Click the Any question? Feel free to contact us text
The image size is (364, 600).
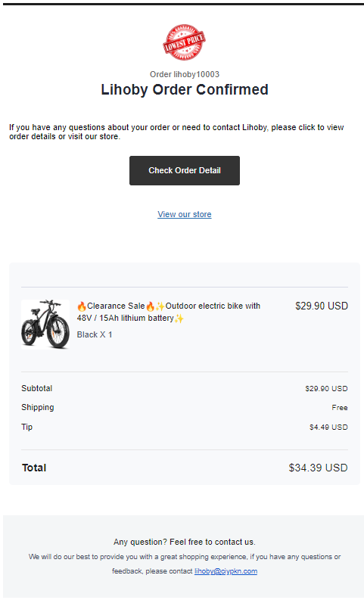point(185,542)
